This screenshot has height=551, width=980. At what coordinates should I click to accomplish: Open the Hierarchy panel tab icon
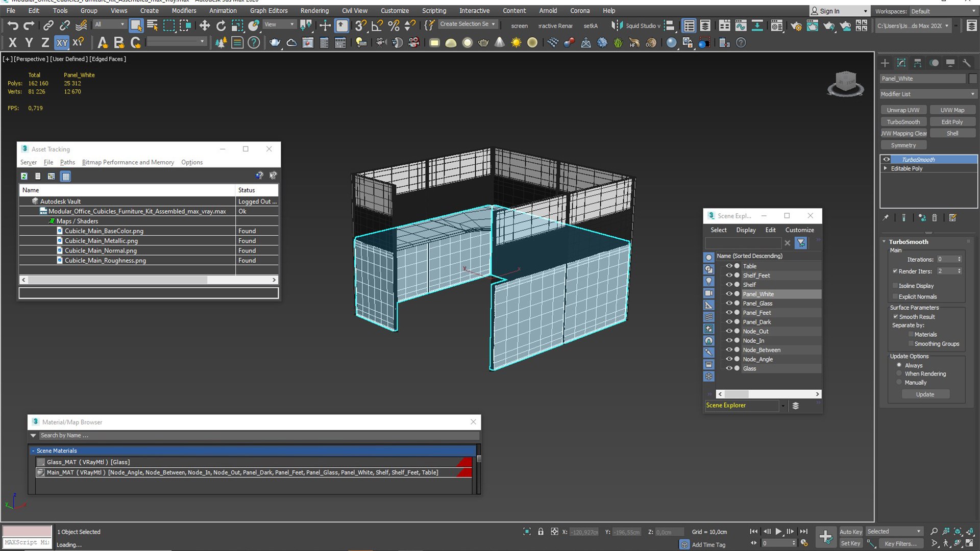(918, 63)
